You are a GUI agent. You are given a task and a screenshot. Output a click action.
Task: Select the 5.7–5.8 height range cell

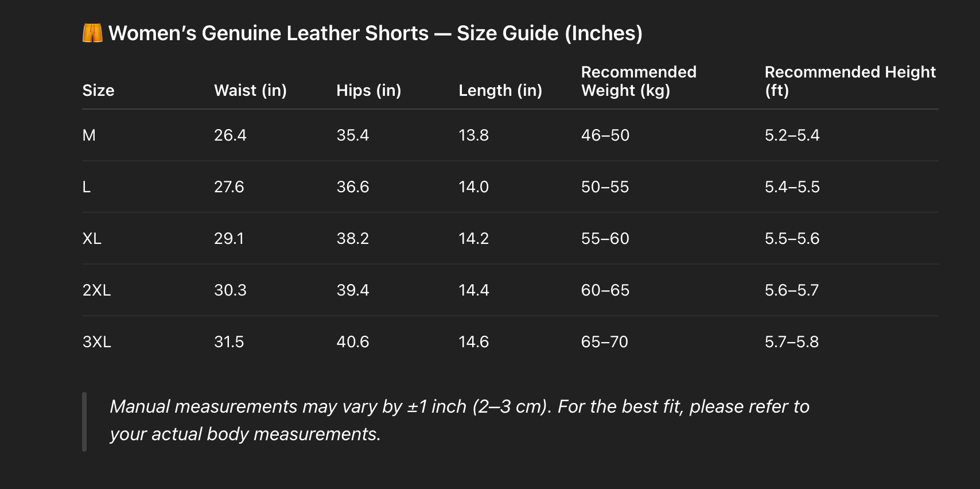[x=791, y=342]
